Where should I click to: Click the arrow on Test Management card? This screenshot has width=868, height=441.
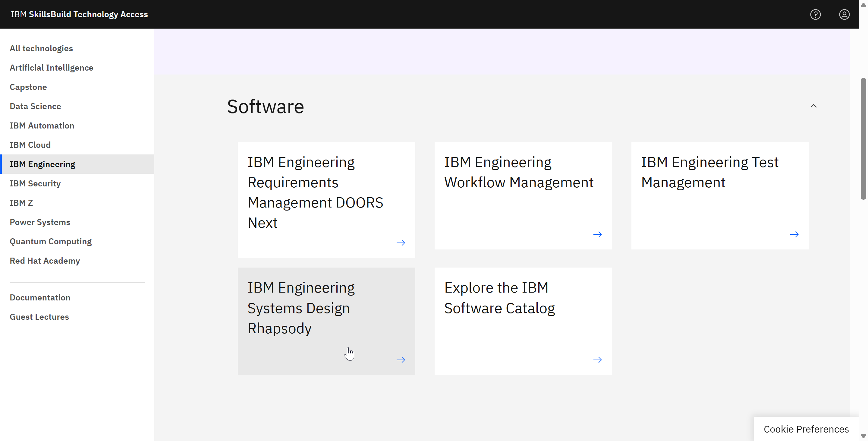point(794,234)
